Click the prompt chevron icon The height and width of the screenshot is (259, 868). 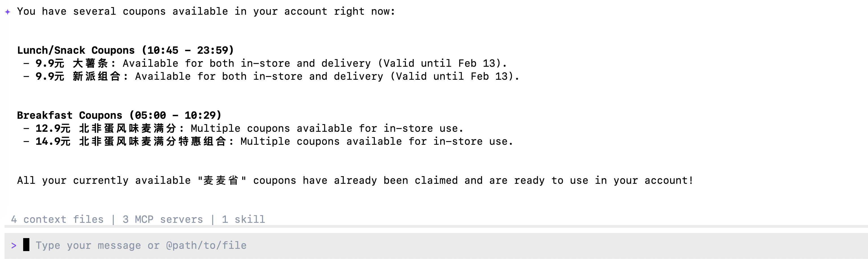(x=14, y=245)
